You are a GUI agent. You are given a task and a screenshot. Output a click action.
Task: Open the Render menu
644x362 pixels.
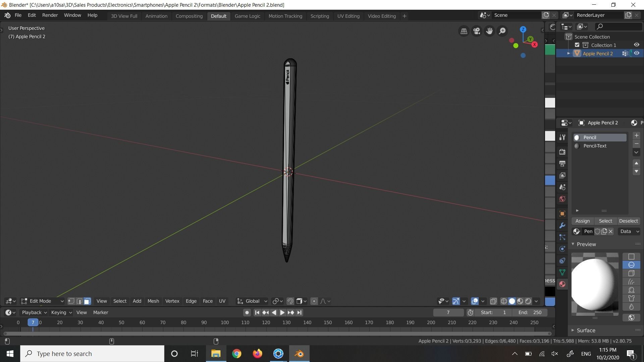[50, 15]
